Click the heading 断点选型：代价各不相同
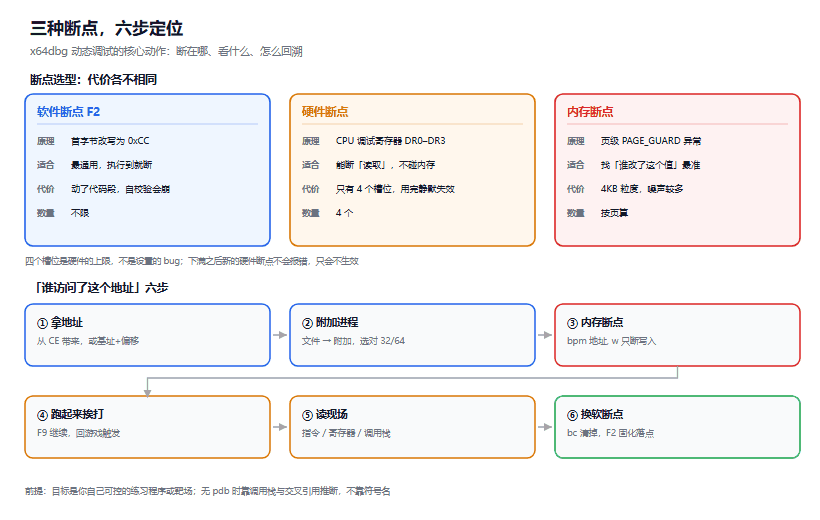The width and height of the screenshot is (820, 520). click(x=93, y=80)
